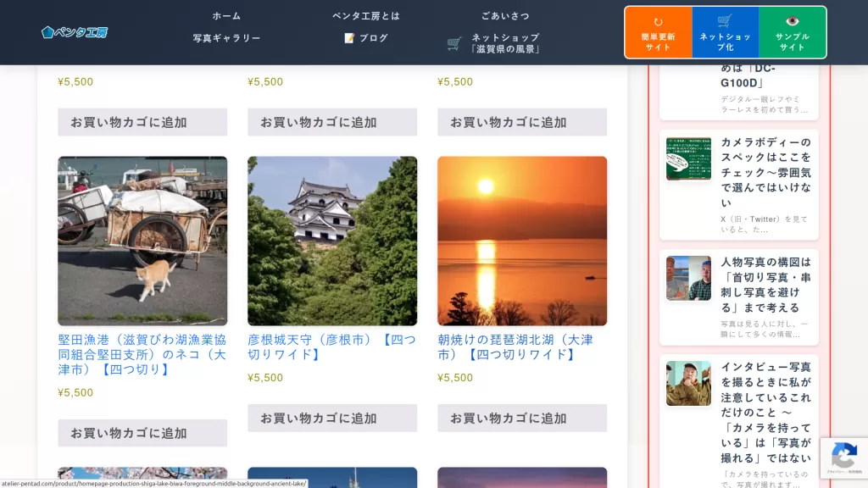This screenshot has width=868, height=488.
Task: Click お買い物カゴに追加 under 彦根城天守
Action: (332, 419)
